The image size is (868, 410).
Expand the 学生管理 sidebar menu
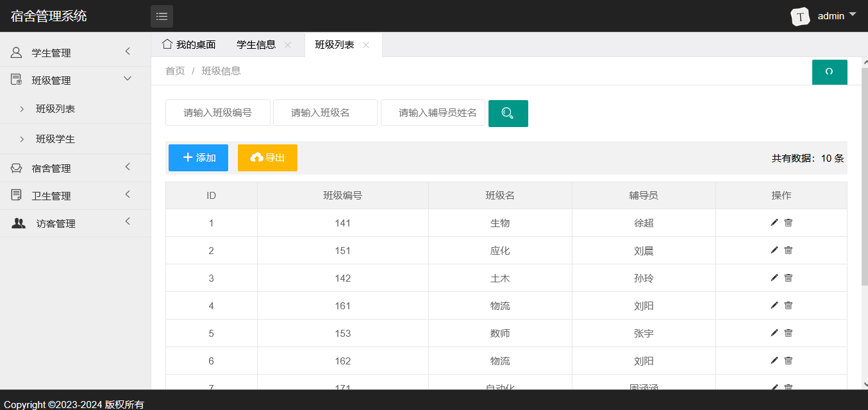(75, 53)
